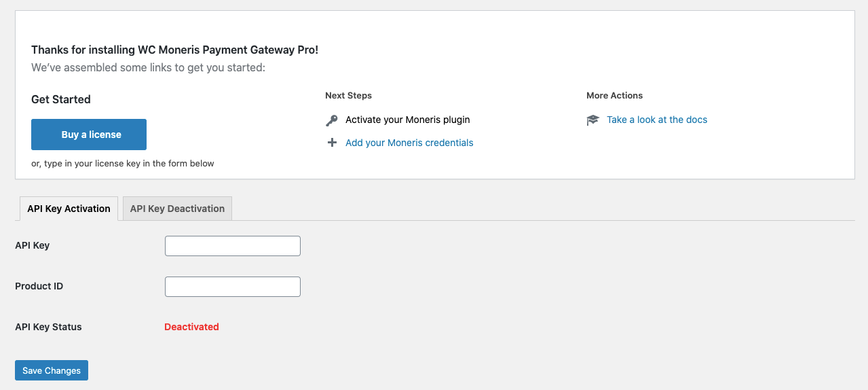This screenshot has width=868, height=390.
Task: Switch to the API Key Deactivation tab
Action: pyautogui.click(x=177, y=209)
